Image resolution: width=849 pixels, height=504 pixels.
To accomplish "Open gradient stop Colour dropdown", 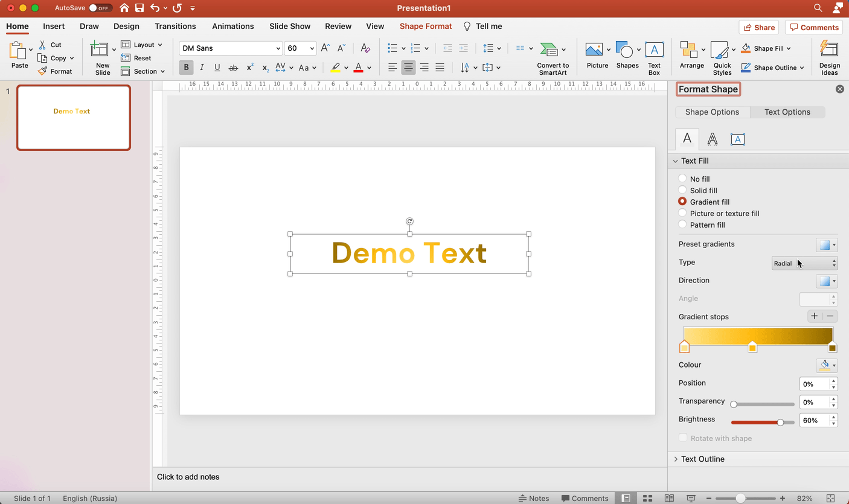I will tap(827, 365).
